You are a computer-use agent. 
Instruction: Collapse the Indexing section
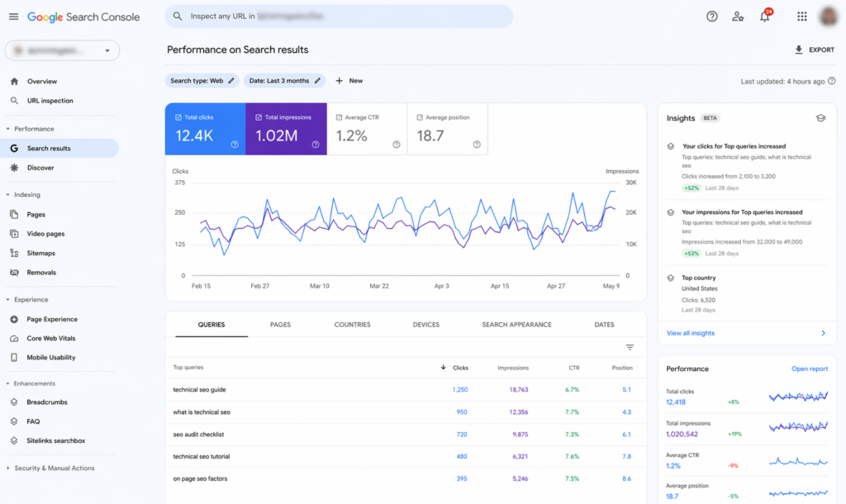click(8, 195)
